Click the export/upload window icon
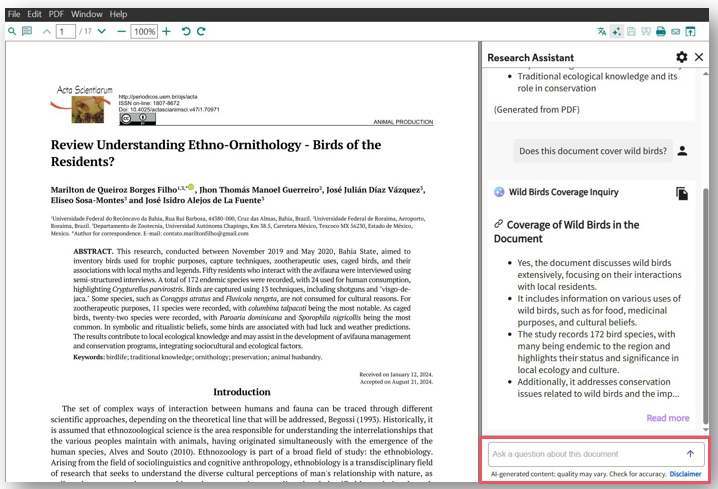The image size is (718, 489). 690,32
